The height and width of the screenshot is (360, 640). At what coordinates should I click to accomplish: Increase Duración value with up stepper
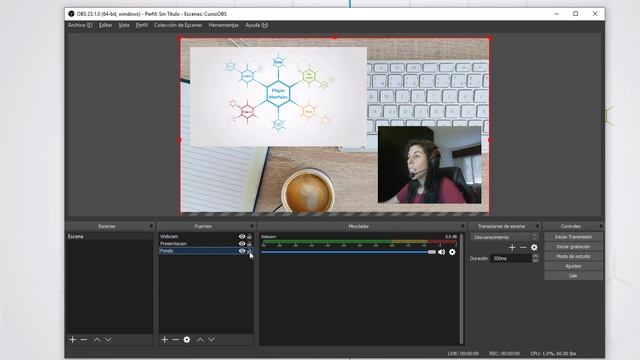coord(536,256)
